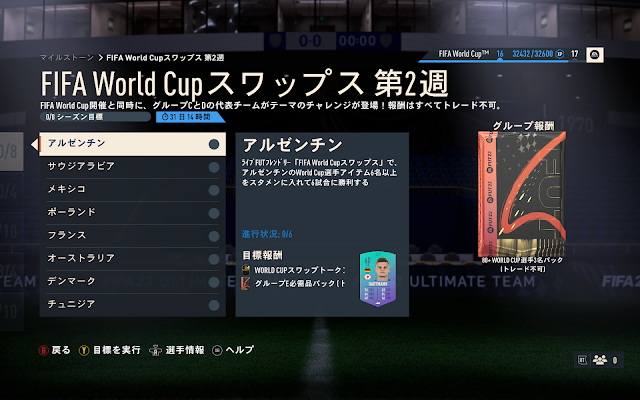This screenshot has width=640, height=400.
Task: Click completion circle for アルゼンチン
Action: 214,144
